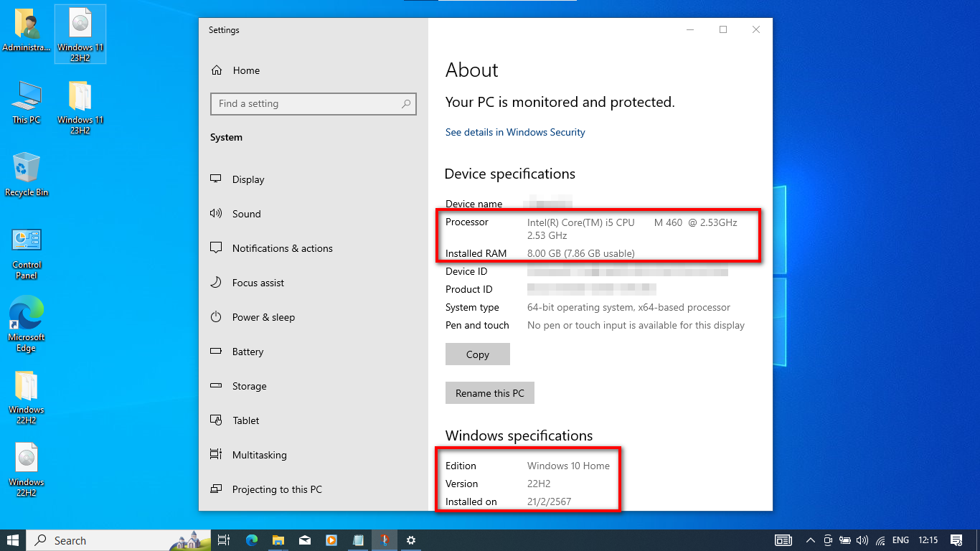Image resolution: width=980 pixels, height=551 pixels.
Task: Select Control Panel desktop icon
Action: coord(27,253)
